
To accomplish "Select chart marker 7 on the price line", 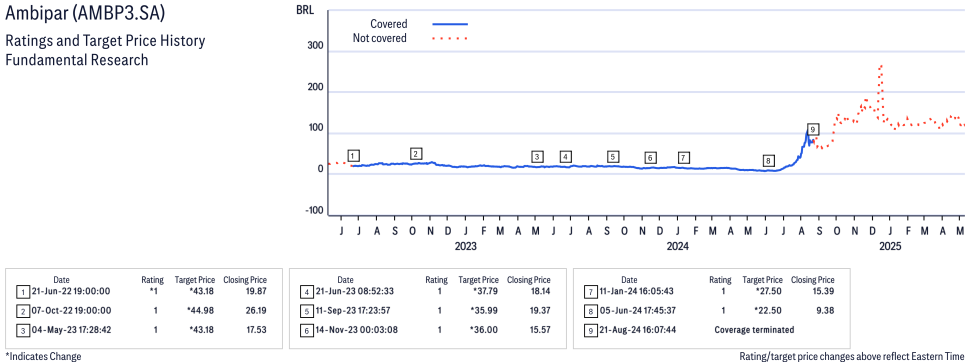I will click(x=684, y=157).
